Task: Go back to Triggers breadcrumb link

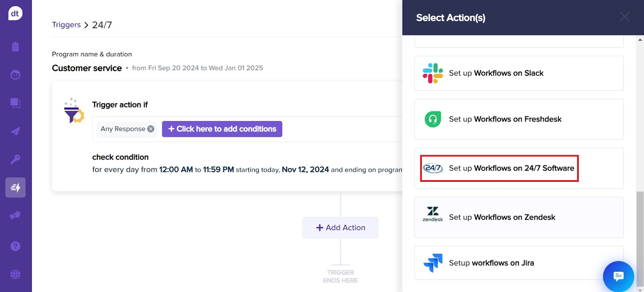Action: click(x=66, y=25)
